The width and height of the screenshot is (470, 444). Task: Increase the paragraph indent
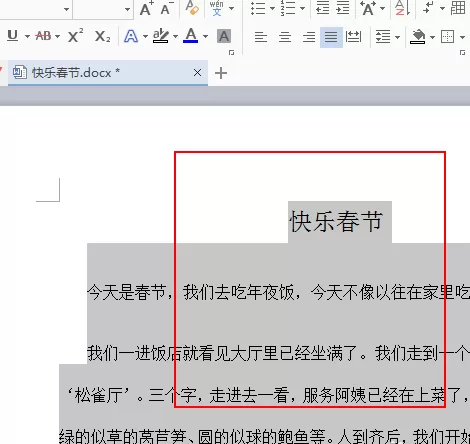tap(342, 8)
